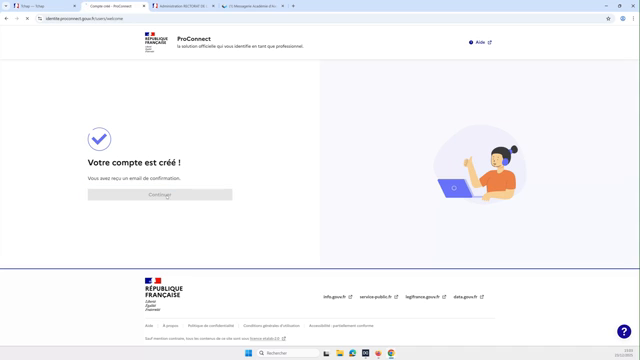Open File Explorer from the taskbar

[340, 353]
